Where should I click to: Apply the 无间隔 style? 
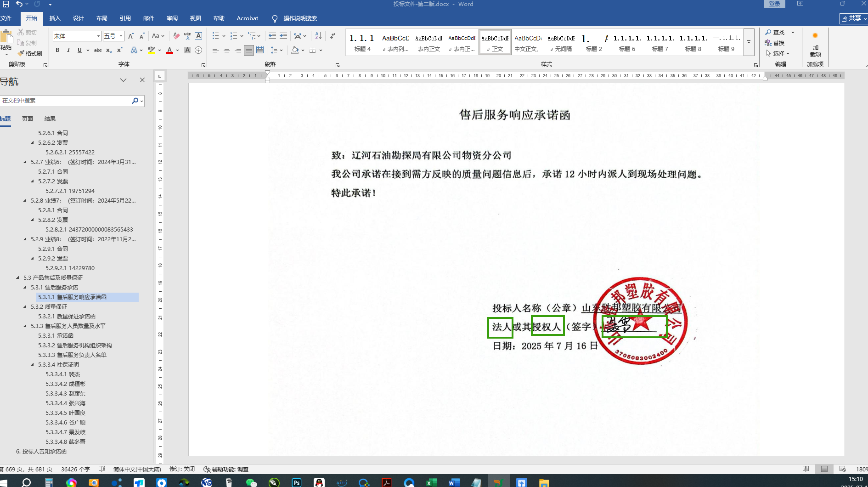coord(561,42)
